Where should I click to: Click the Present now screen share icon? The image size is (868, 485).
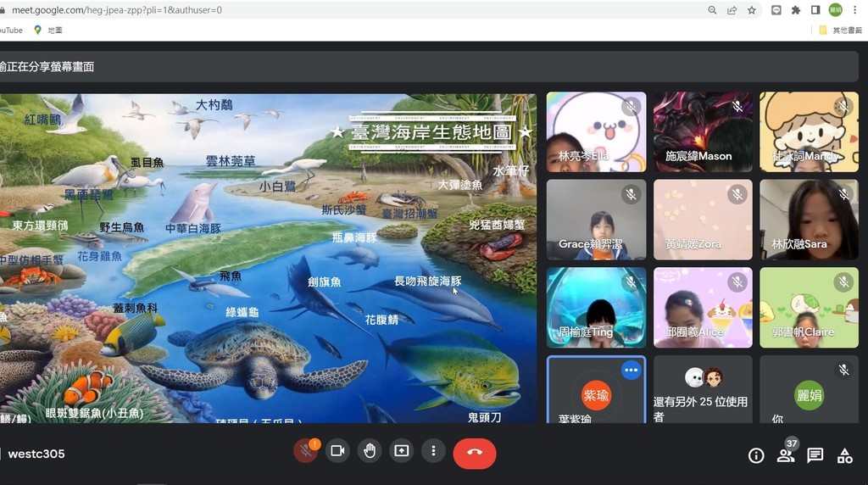click(401, 451)
